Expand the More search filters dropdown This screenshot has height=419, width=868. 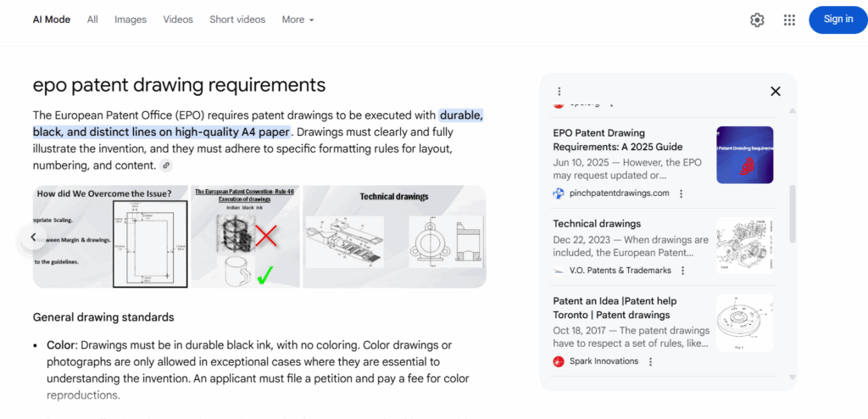click(x=298, y=20)
